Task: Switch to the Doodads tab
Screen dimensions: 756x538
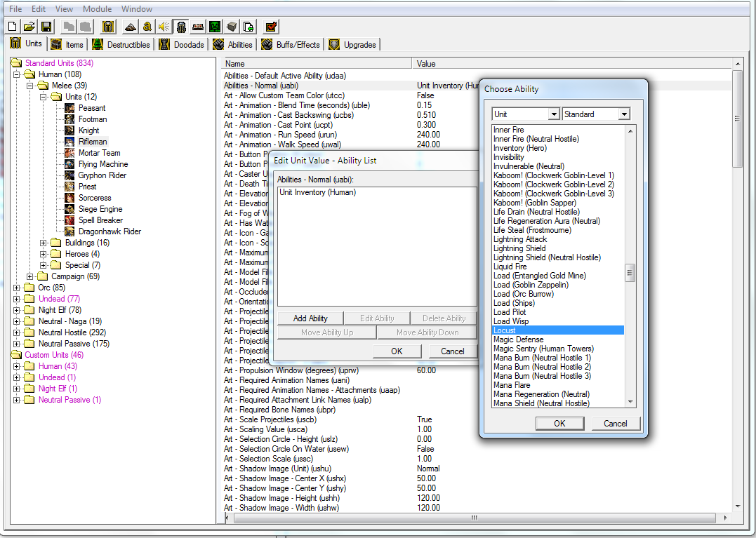Action: coord(183,45)
